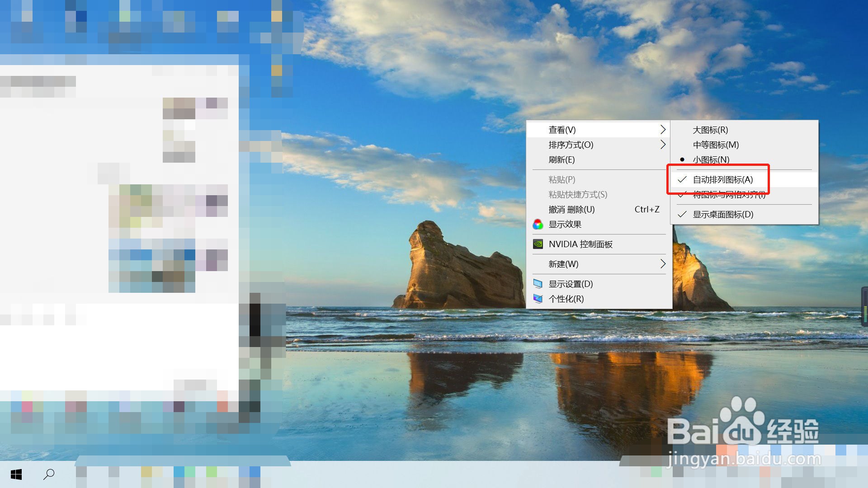Toggle 自动排列图标(A) option
This screenshot has width=868, height=488.
(722, 179)
